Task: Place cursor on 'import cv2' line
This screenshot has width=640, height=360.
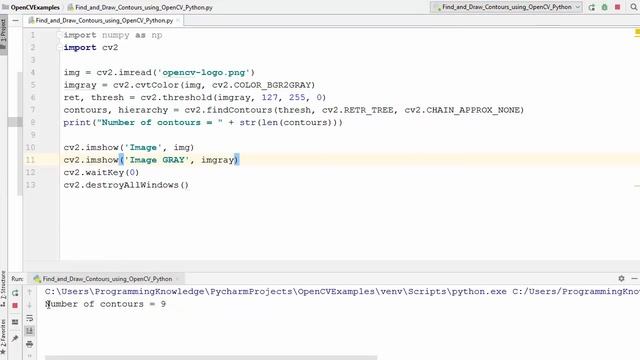Action: [x=91, y=47]
